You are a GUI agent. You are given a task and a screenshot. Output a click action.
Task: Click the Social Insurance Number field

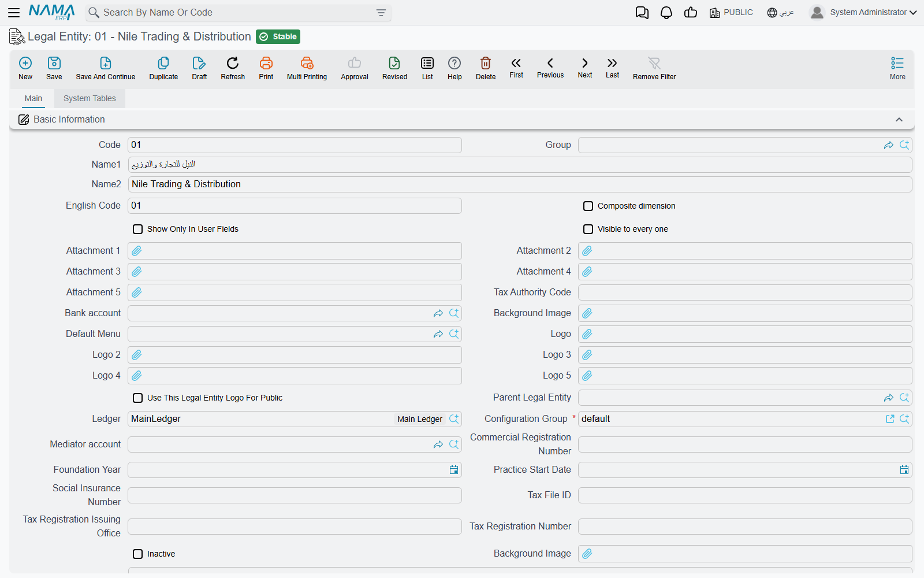pos(295,495)
